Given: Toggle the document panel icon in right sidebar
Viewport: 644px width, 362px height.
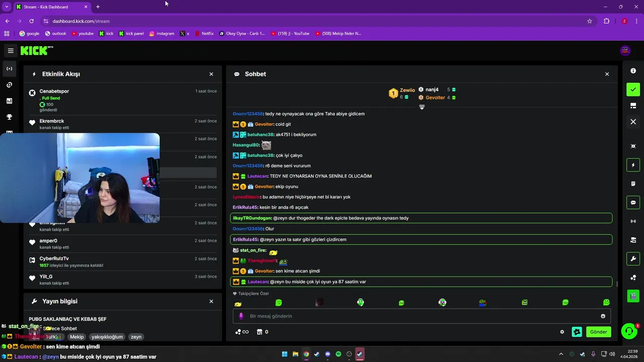Looking at the screenshot, I should 633,184.
